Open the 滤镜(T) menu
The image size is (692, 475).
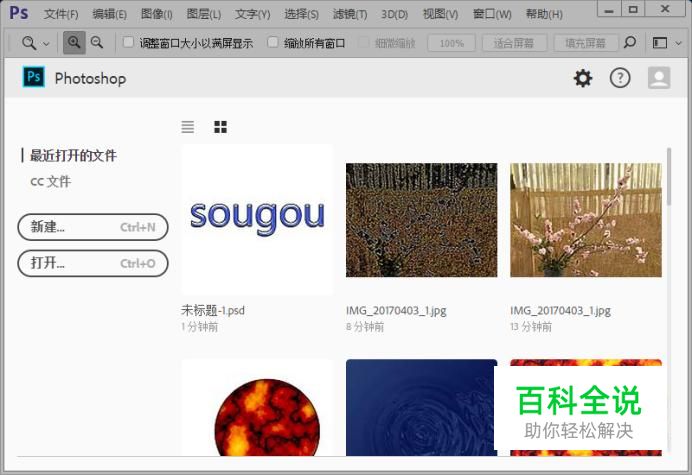coord(350,14)
